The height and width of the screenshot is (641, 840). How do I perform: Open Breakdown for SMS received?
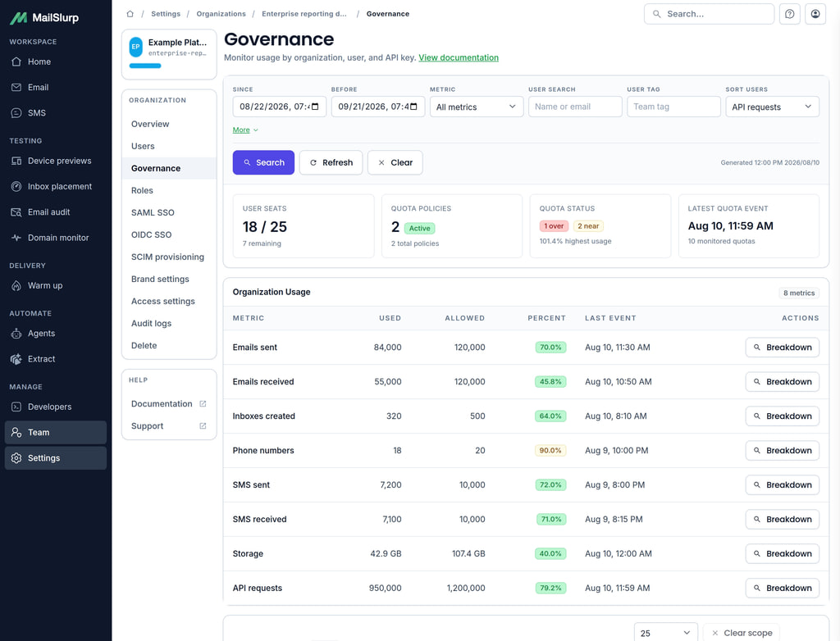(x=782, y=519)
